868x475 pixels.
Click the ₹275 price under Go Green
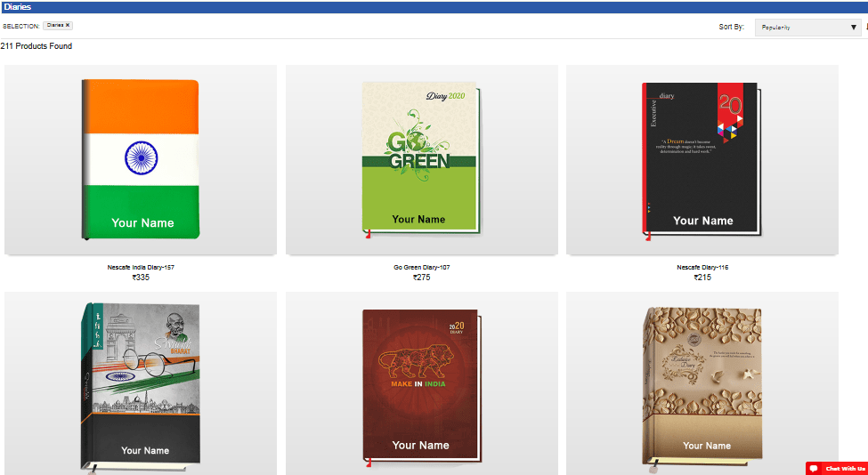click(x=422, y=277)
